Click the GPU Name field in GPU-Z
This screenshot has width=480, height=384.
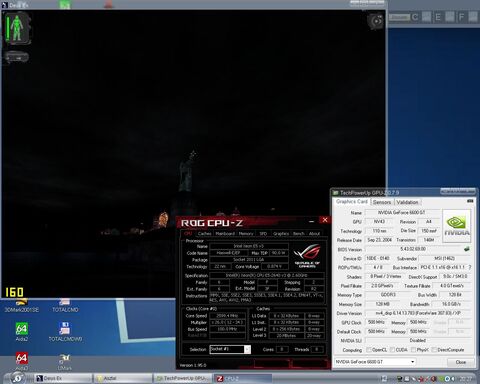click(402, 212)
